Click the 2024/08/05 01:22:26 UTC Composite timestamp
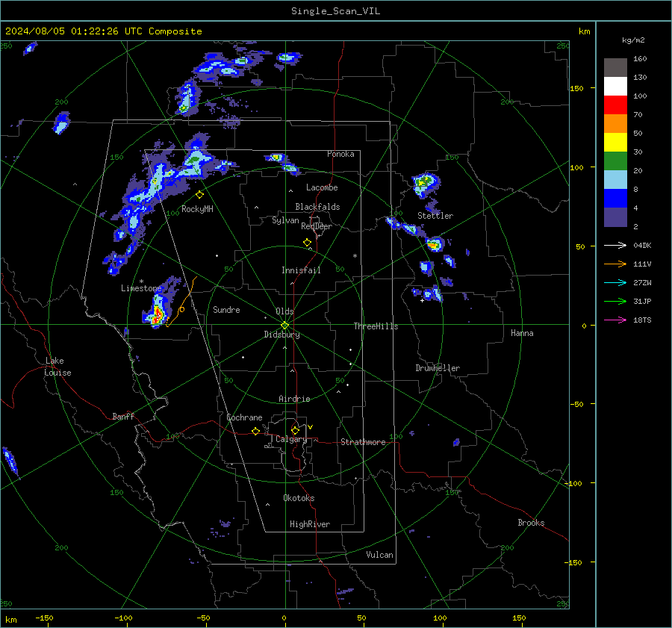672x628 pixels. (103, 31)
